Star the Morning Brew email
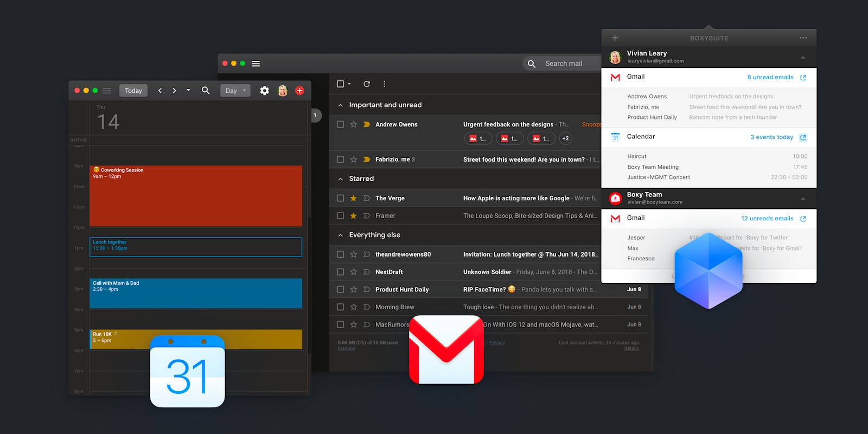This screenshot has height=434, width=868. (x=353, y=307)
